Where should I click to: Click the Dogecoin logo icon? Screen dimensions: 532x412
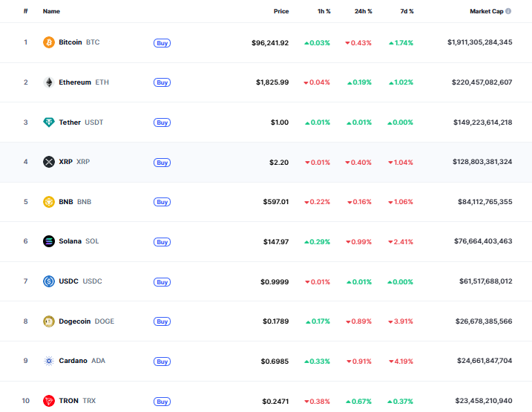click(x=49, y=321)
